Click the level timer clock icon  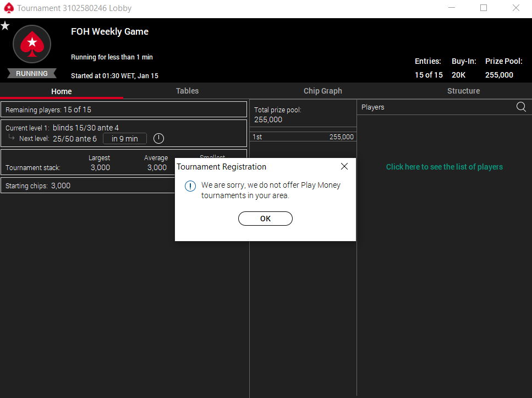tap(158, 138)
